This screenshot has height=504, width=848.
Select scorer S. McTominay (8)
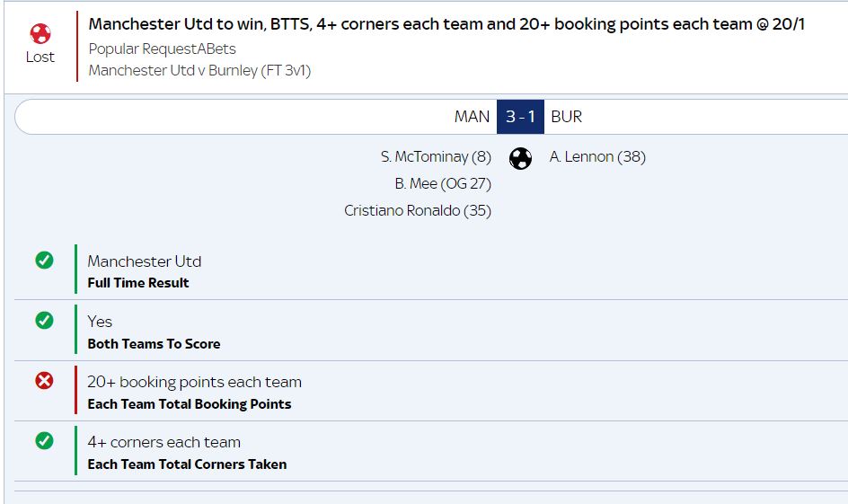[436, 157]
